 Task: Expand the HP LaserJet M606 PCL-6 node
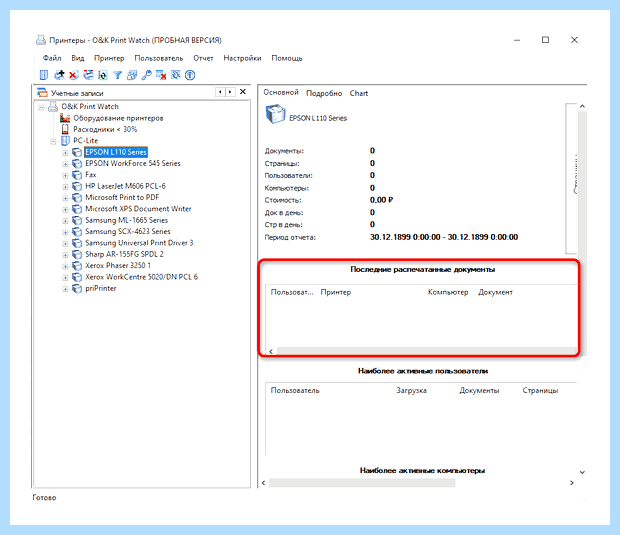point(65,187)
